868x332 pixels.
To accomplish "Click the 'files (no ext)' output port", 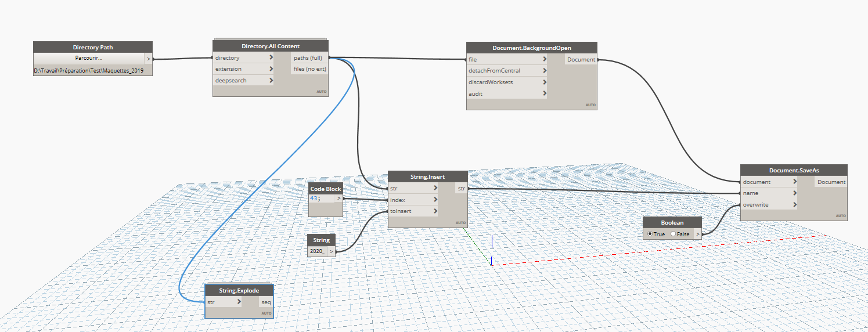I will 309,69.
